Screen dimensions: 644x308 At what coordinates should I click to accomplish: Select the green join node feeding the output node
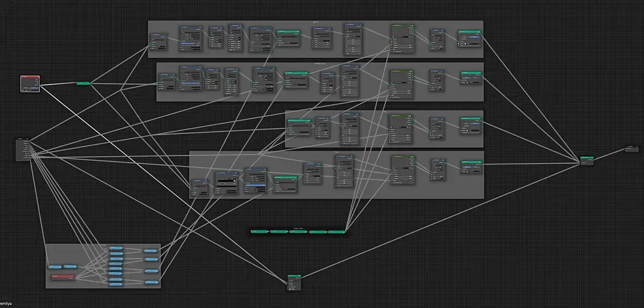pos(587,161)
